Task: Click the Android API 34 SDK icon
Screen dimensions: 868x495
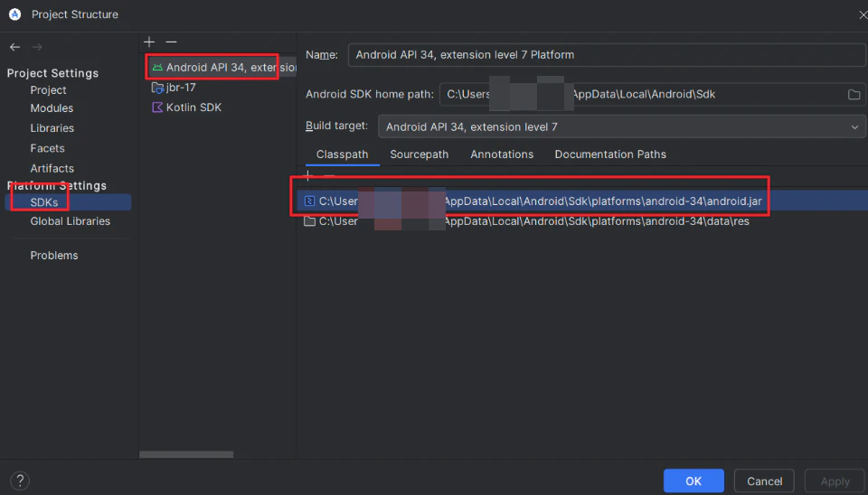Action: click(157, 68)
